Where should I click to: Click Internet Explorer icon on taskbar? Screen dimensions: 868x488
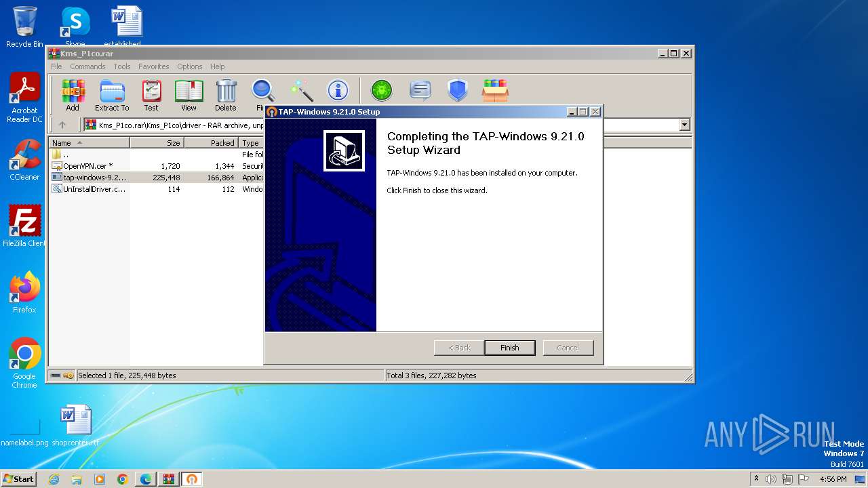point(54,479)
